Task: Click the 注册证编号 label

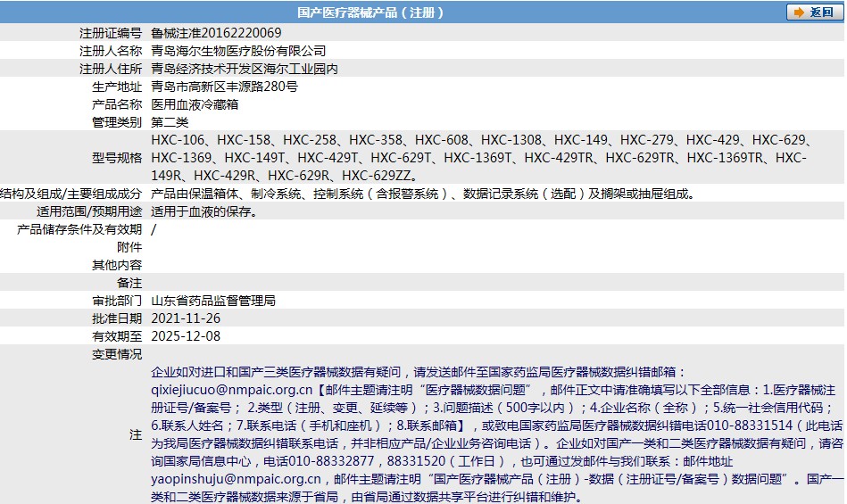Action: [x=111, y=33]
